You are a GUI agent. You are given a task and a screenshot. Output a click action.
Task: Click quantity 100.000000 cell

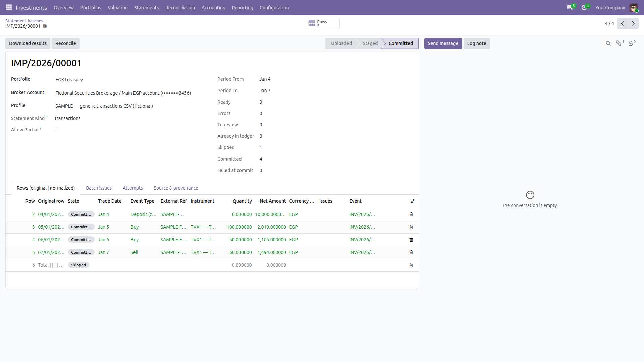point(239,227)
